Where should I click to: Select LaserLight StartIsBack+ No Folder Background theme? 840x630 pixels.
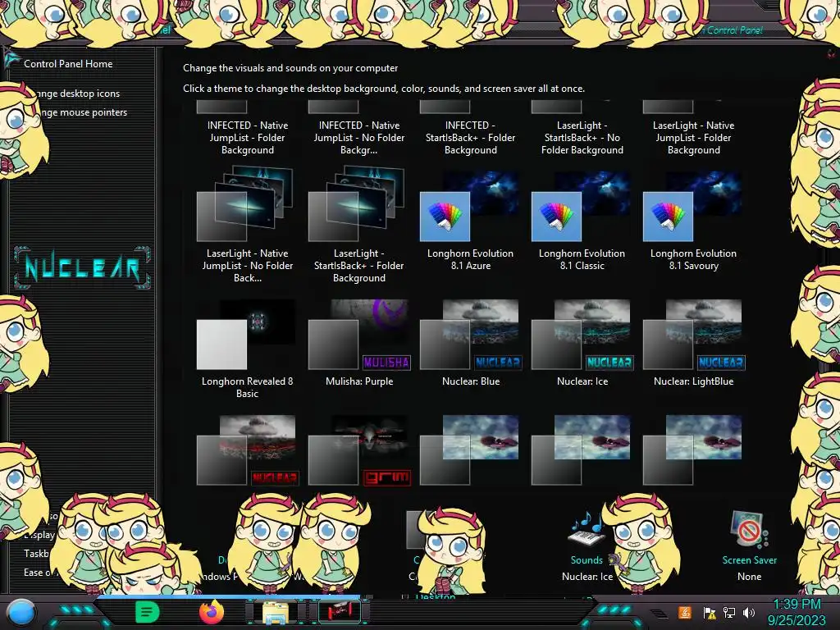pos(582,129)
